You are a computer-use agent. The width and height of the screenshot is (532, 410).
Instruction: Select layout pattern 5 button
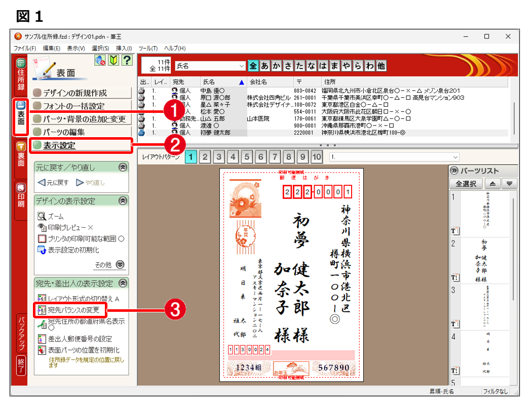click(247, 157)
